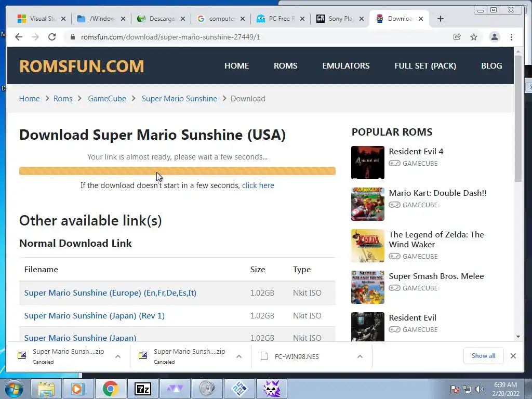Close the /Windows tab
This screenshot has height=399, width=532.
[123, 19]
